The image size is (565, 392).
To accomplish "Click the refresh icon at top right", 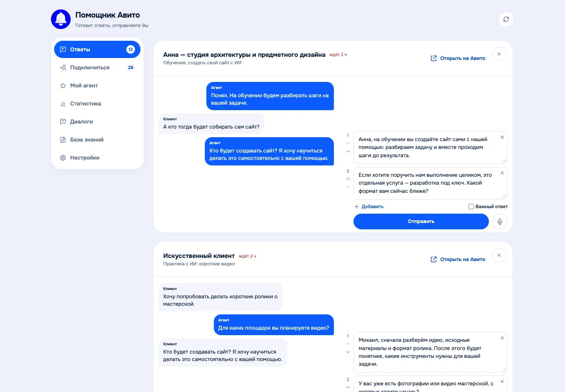I will pos(506,19).
